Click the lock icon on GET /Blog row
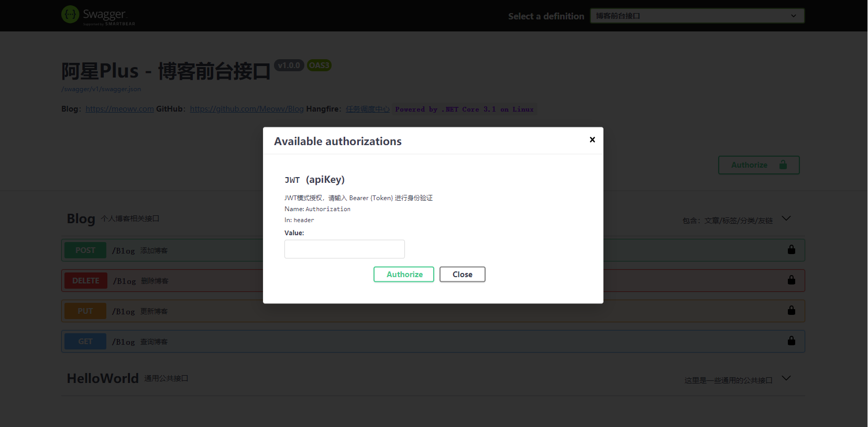 coord(792,341)
